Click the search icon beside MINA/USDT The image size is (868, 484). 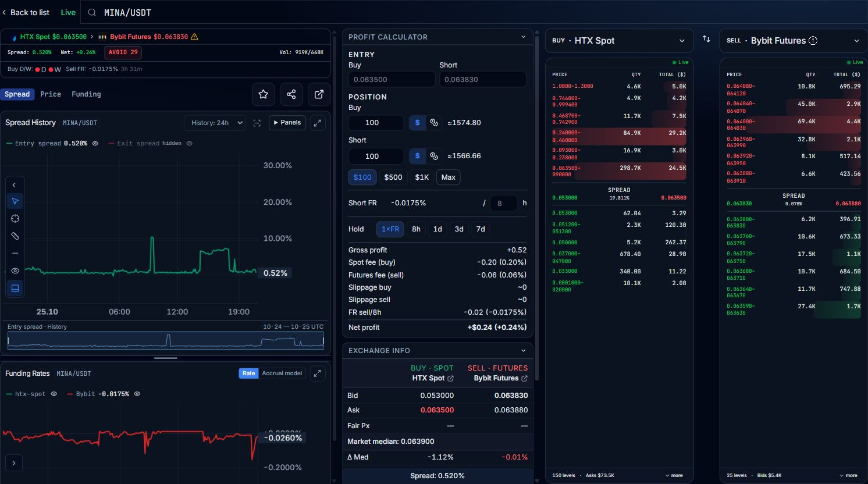(x=92, y=12)
